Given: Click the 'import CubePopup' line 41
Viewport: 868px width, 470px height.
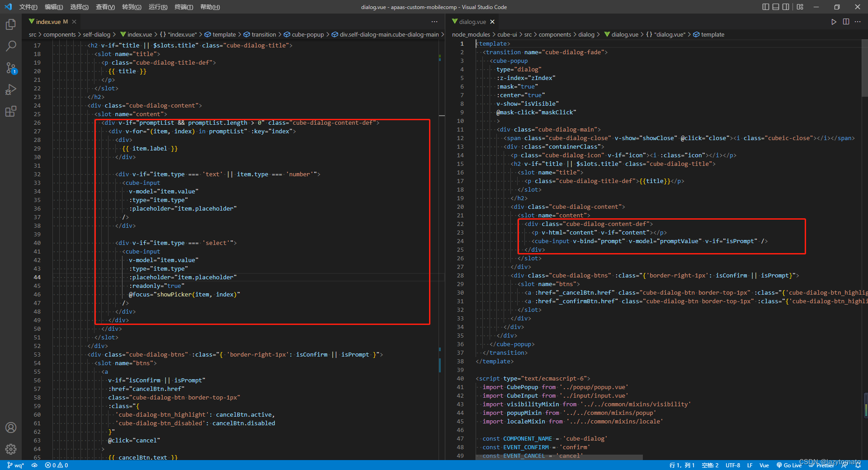Looking at the screenshot, I should click(555, 387).
